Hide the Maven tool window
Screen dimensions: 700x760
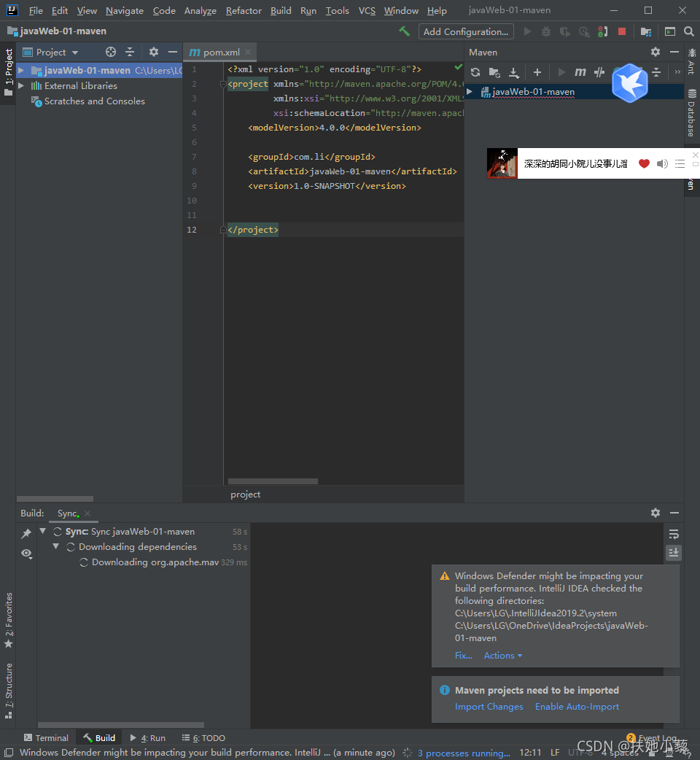(x=674, y=52)
